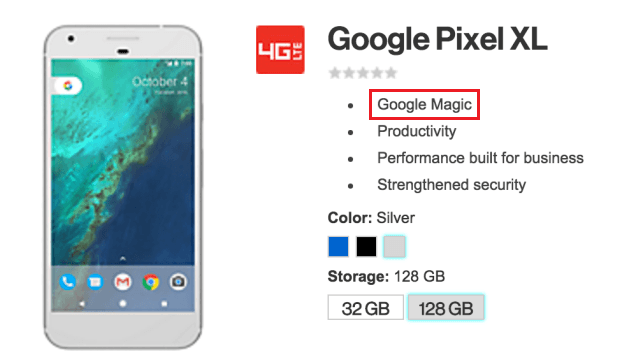Image resolution: width=636 pixels, height=362 pixels.
Task: Tap the back triangle navigation button
Action: [82, 303]
